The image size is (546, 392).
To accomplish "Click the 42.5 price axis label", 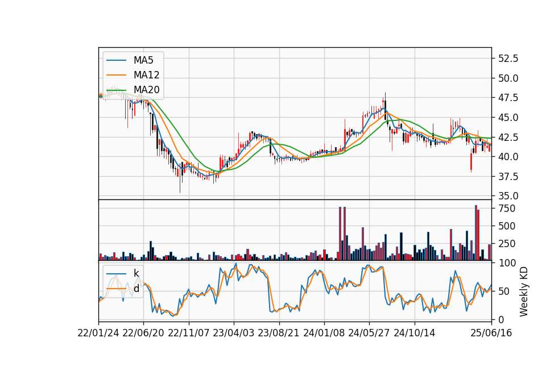I will pyautogui.click(x=508, y=137).
